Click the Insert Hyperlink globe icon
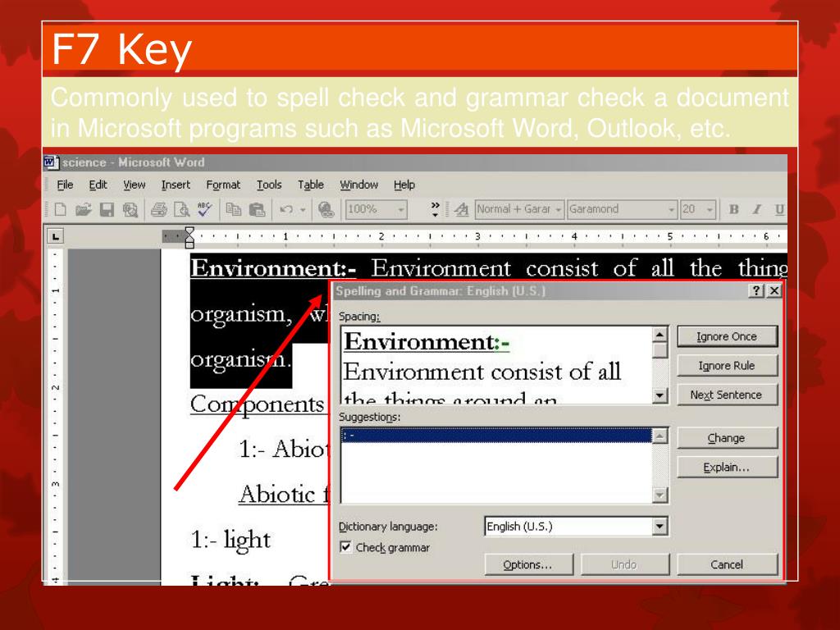This screenshot has width=840, height=630. [x=326, y=209]
